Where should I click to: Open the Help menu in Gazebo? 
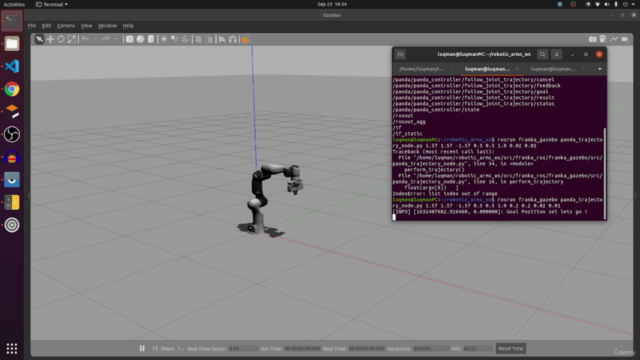[128, 25]
